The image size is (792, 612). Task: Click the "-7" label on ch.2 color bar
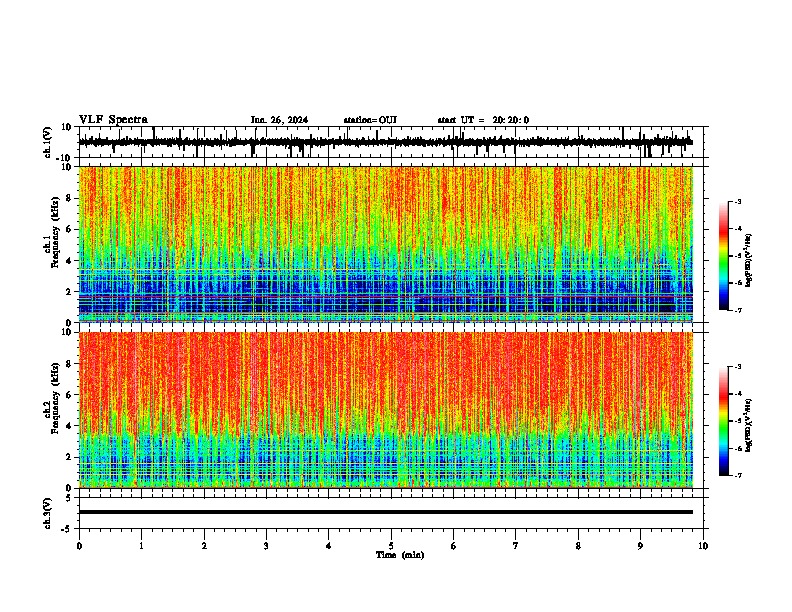737,475
